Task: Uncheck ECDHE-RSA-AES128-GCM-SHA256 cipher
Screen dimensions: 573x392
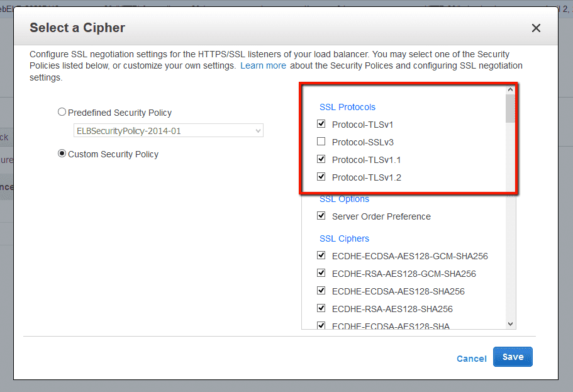Action: [321, 273]
